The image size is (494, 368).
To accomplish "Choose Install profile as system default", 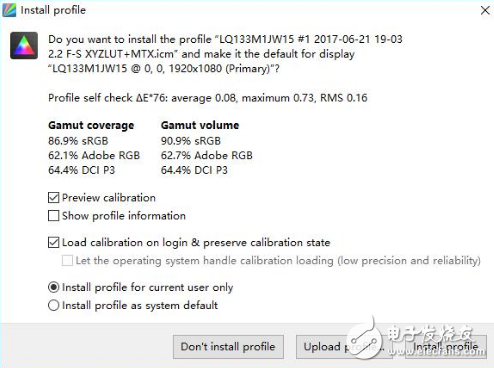I will [x=53, y=305].
